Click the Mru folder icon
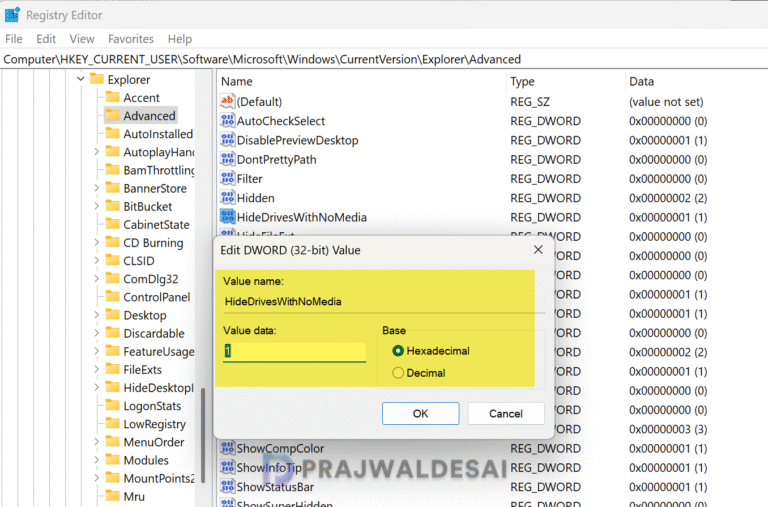Screen dimensions: 768x507 [x=113, y=496]
